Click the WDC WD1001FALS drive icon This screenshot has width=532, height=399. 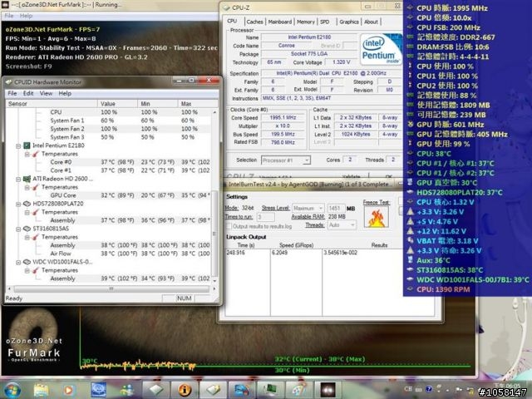pyautogui.click(x=27, y=262)
